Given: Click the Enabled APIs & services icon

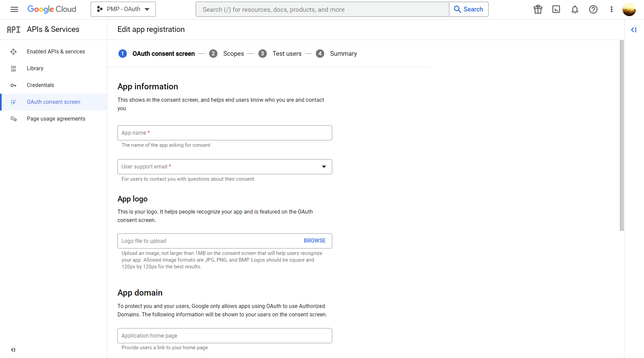Looking at the screenshot, I should pyautogui.click(x=13, y=51).
